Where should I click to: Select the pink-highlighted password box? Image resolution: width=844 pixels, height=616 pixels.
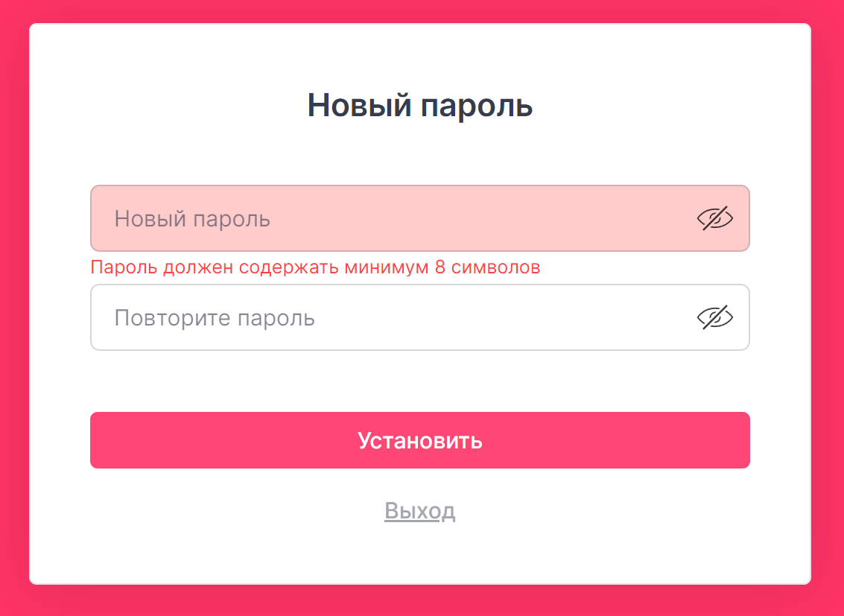point(420,218)
